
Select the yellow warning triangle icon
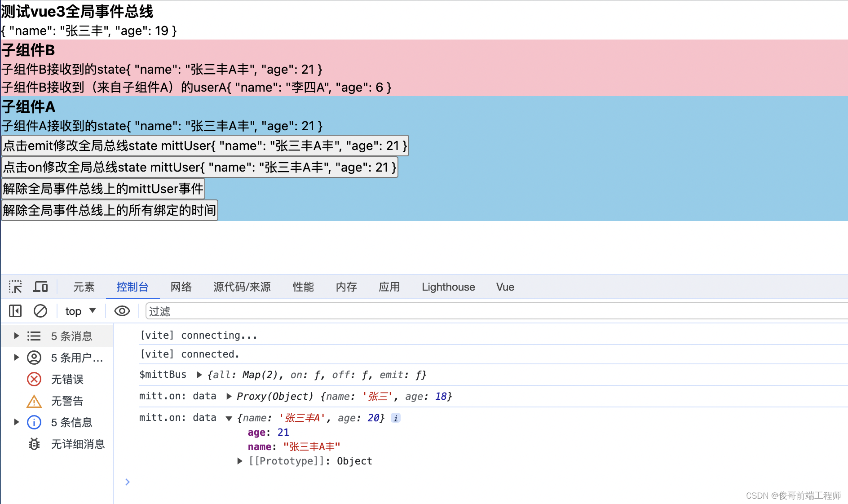pyautogui.click(x=34, y=401)
